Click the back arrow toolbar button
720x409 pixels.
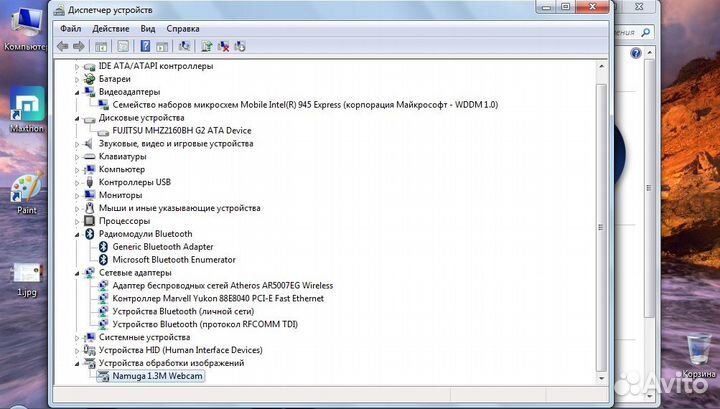62,46
